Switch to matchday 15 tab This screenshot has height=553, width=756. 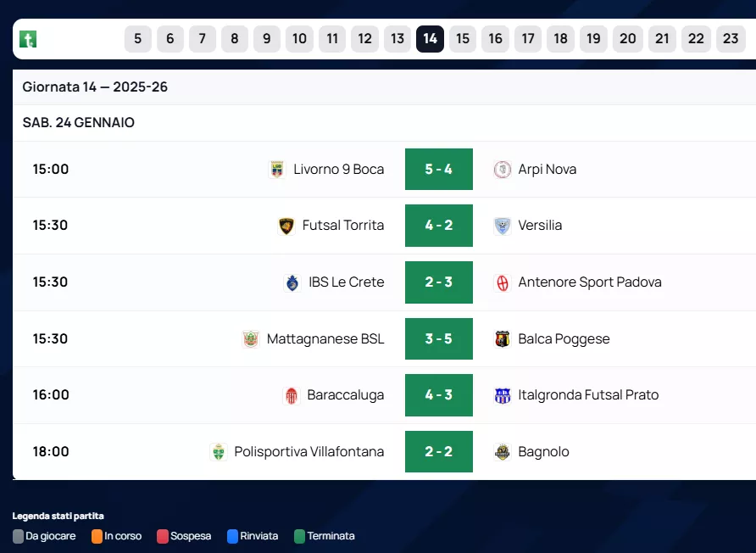[x=463, y=39]
